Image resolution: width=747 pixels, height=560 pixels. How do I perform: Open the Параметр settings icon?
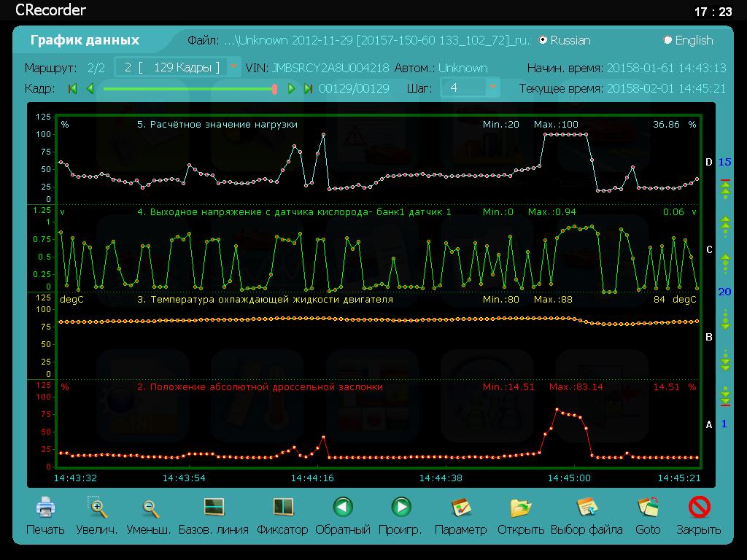coord(461,507)
